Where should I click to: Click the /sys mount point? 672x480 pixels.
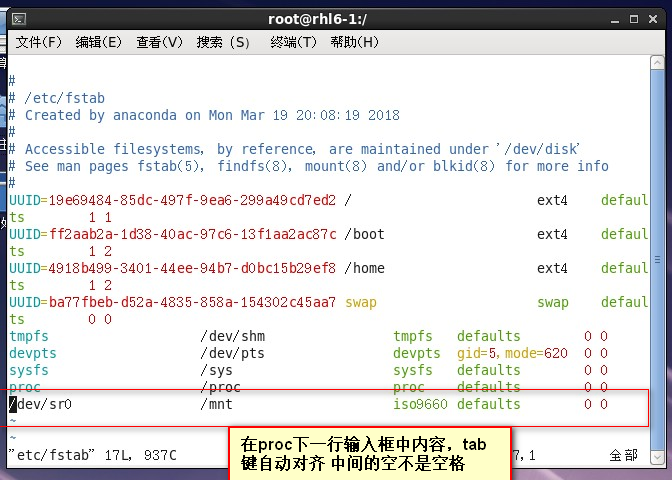pos(216,370)
